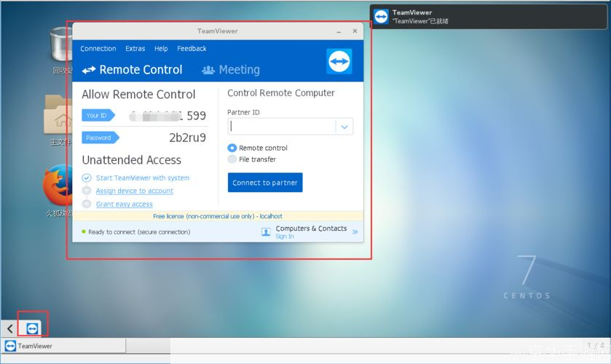Click the Assign device to account status icon
The height and width of the screenshot is (364, 611).
[x=87, y=191]
